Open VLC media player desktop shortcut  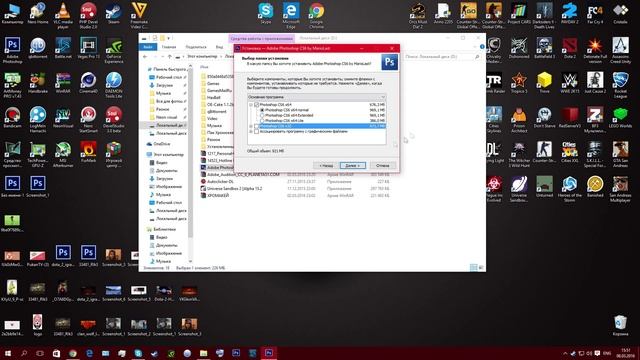pyautogui.click(x=63, y=15)
